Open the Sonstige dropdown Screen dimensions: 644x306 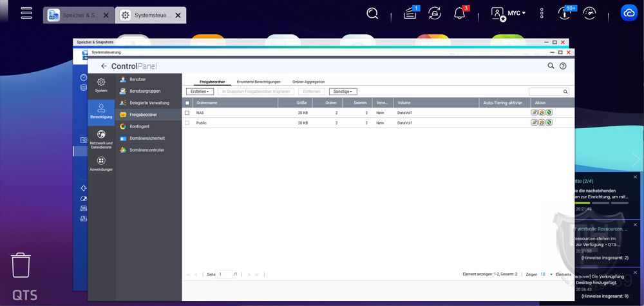tap(343, 91)
